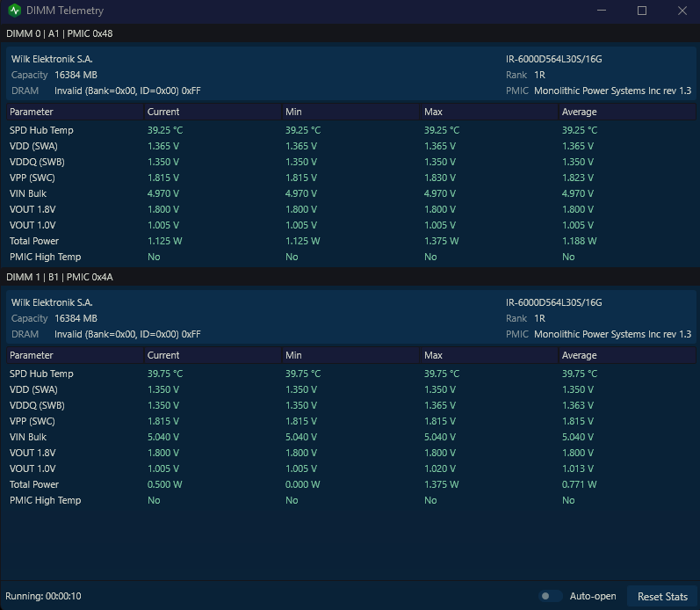The height and width of the screenshot is (610, 700).
Task: Close the DIMM Telemetry window
Action: tap(682, 11)
